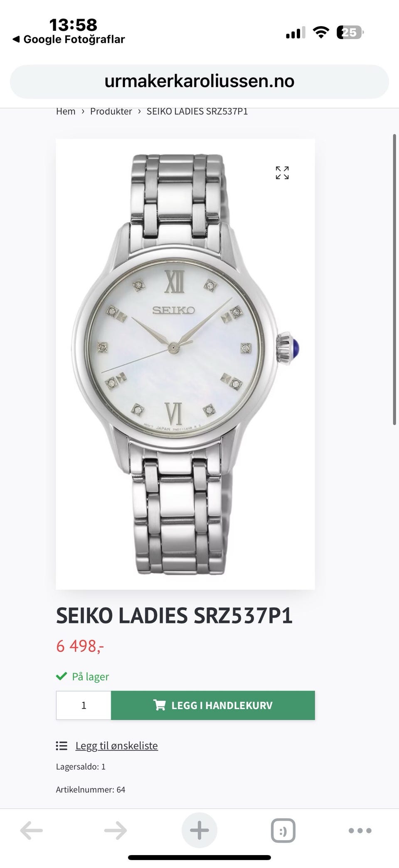Tap the battery indicator in status bar
Image resolution: width=399 pixels, height=868 pixels.
pyautogui.click(x=350, y=32)
